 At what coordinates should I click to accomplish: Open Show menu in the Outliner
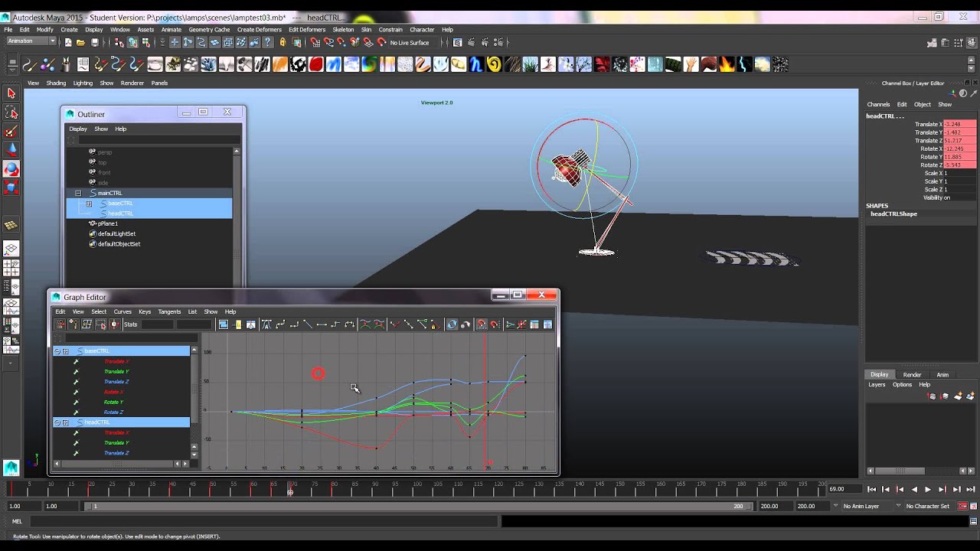coord(101,129)
